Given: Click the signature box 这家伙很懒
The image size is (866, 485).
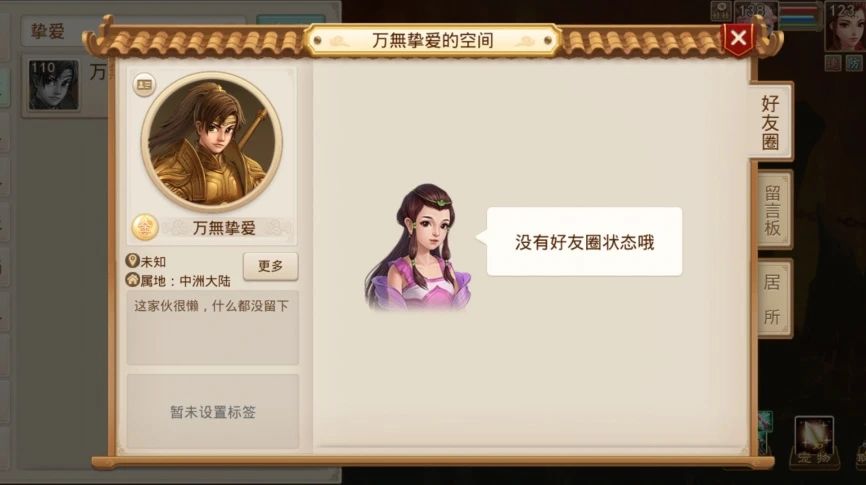Looking at the screenshot, I should pyautogui.click(x=213, y=328).
